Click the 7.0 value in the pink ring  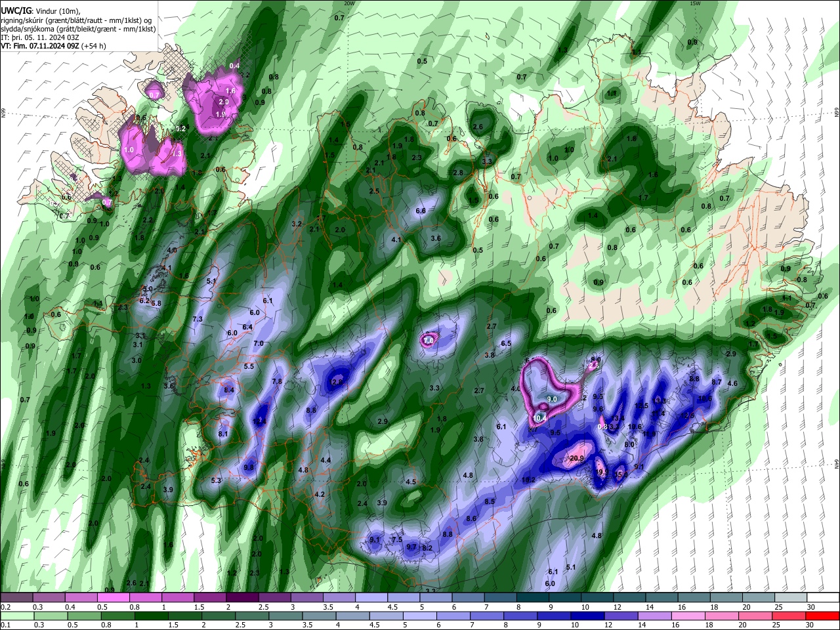[428, 341]
